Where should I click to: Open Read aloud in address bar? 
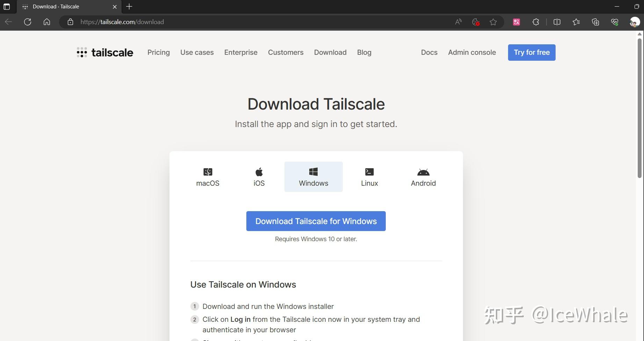coord(458,22)
